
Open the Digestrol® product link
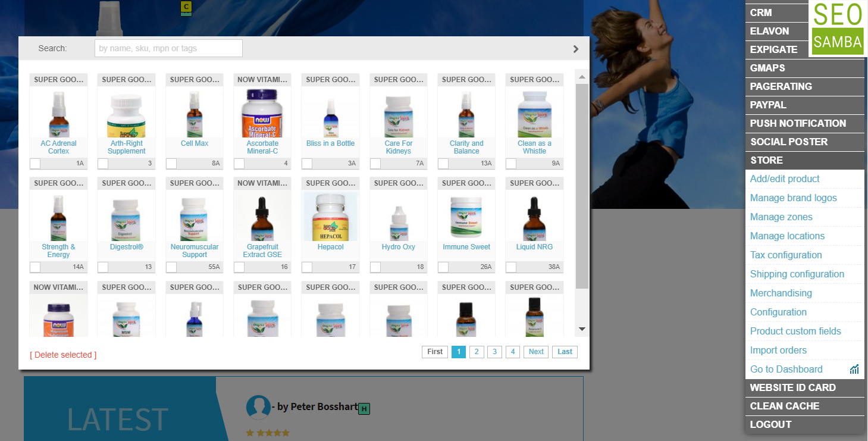coord(127,247)
